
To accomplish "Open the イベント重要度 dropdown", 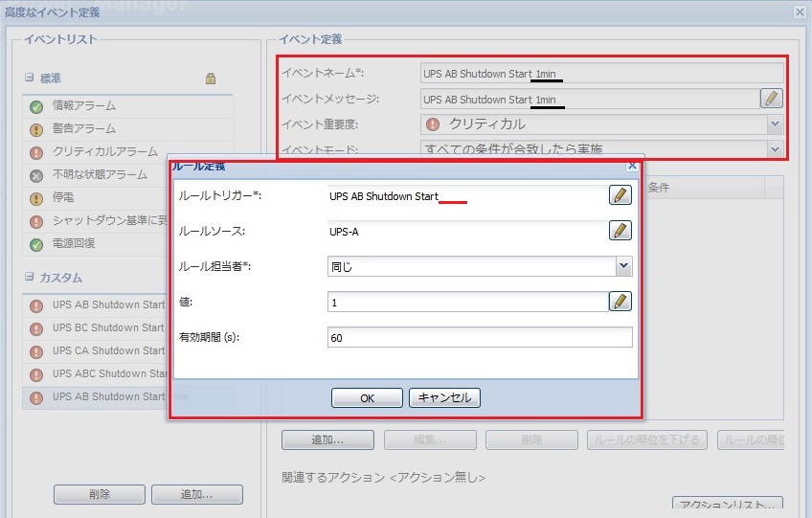I will tap(775, 124).
